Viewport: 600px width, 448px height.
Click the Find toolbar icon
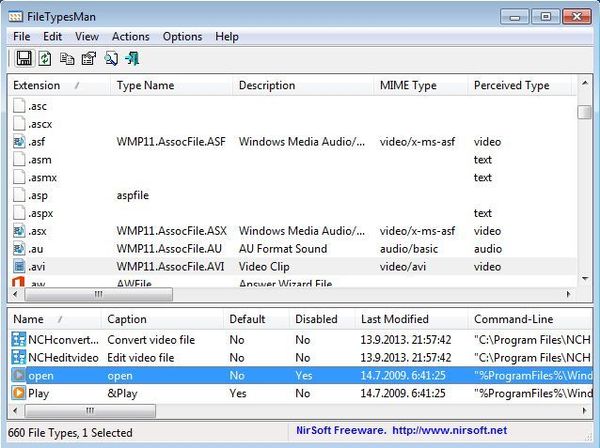(111, 59)
